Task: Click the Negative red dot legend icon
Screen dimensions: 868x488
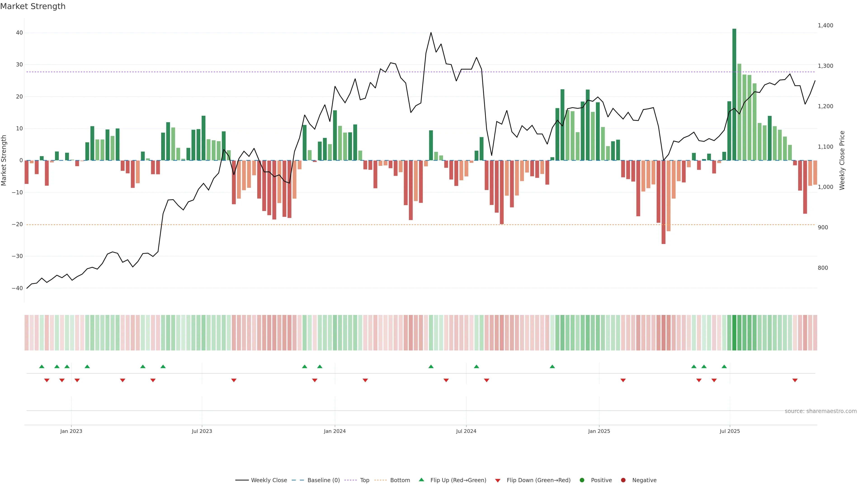Action: pos(623,480)
